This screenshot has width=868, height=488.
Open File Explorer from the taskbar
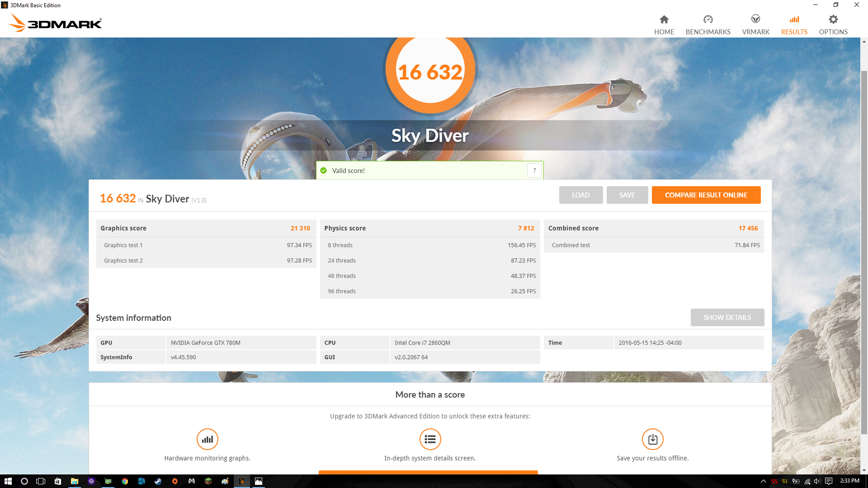75,481
